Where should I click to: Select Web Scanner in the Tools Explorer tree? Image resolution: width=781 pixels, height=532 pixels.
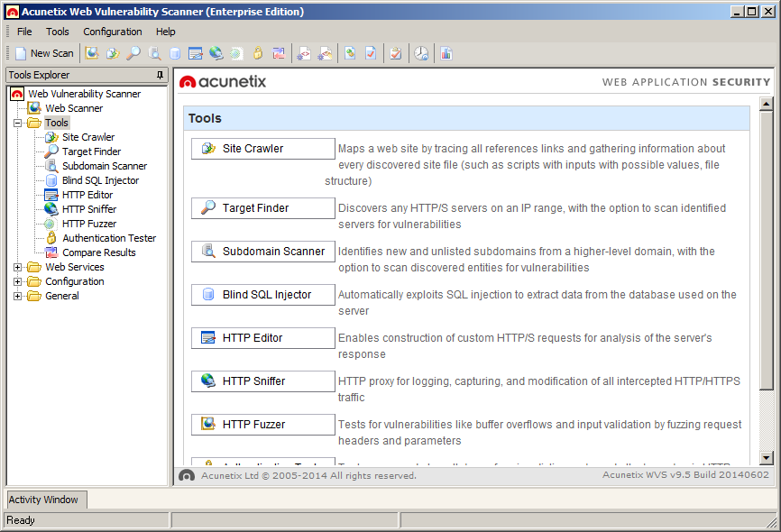pyautogui.click(x=74, y=108)
